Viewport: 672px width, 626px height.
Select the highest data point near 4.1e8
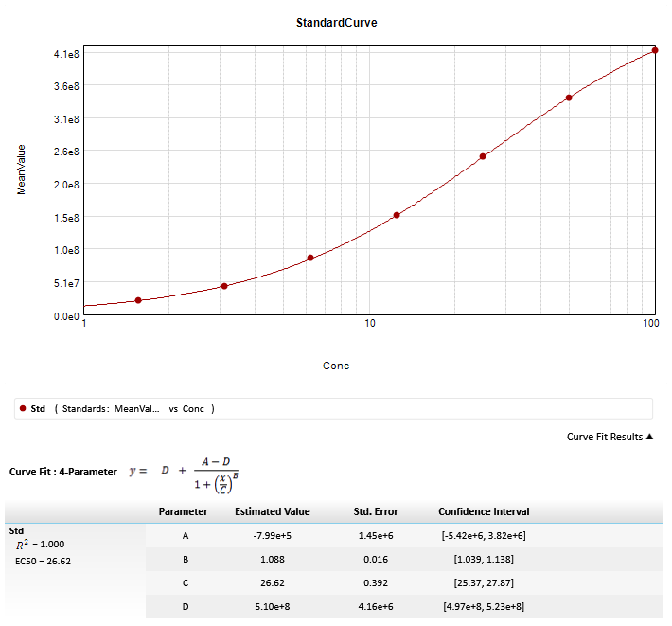point(655,51)
